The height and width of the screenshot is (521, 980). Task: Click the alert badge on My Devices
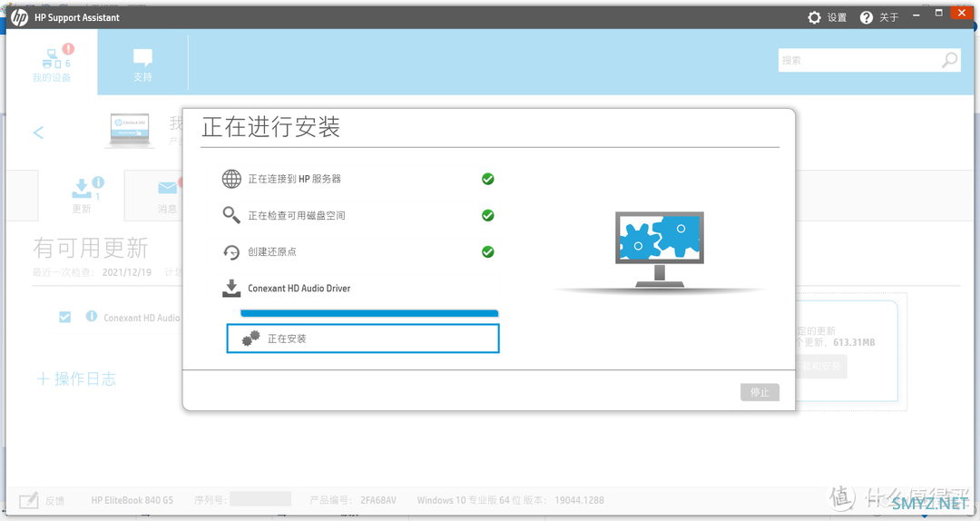point(68,49)
